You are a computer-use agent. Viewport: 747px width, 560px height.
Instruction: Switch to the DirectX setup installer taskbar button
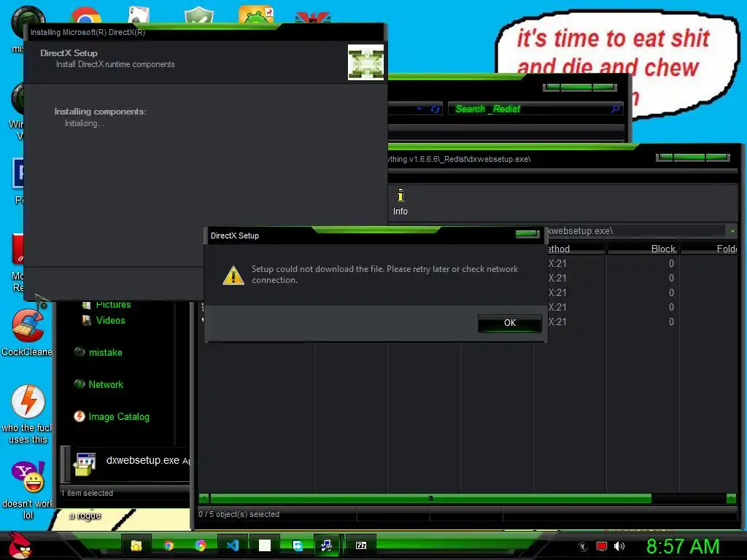point(327,545)
